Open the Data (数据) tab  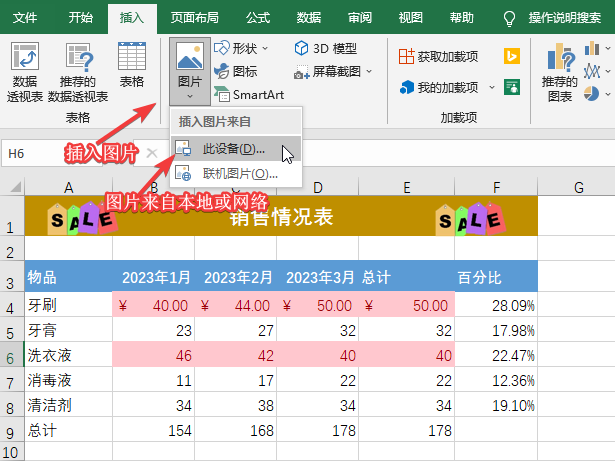point(309,18)
